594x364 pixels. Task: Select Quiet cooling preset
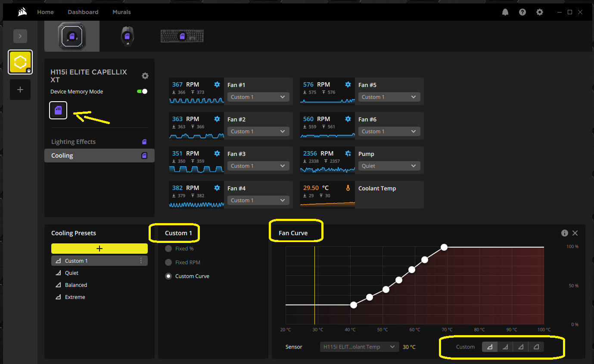pyautogui.click(x=100, y=273)
